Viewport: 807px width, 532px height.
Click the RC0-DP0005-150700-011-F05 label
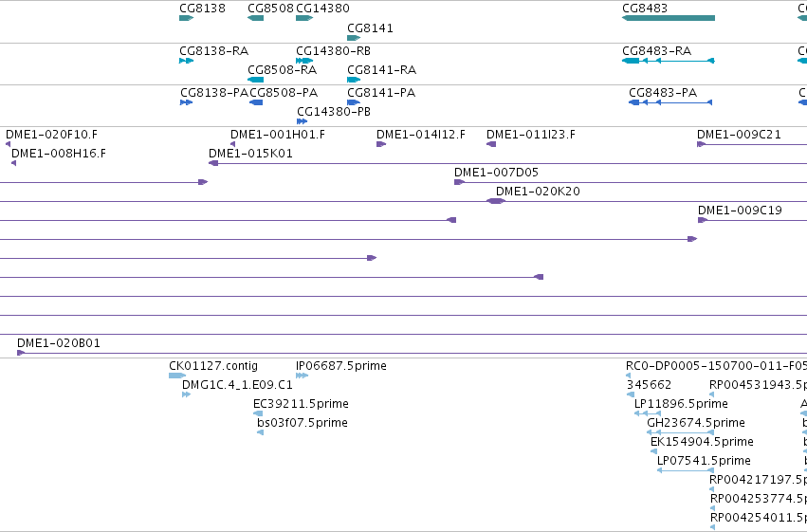click(x=716, y=366)
